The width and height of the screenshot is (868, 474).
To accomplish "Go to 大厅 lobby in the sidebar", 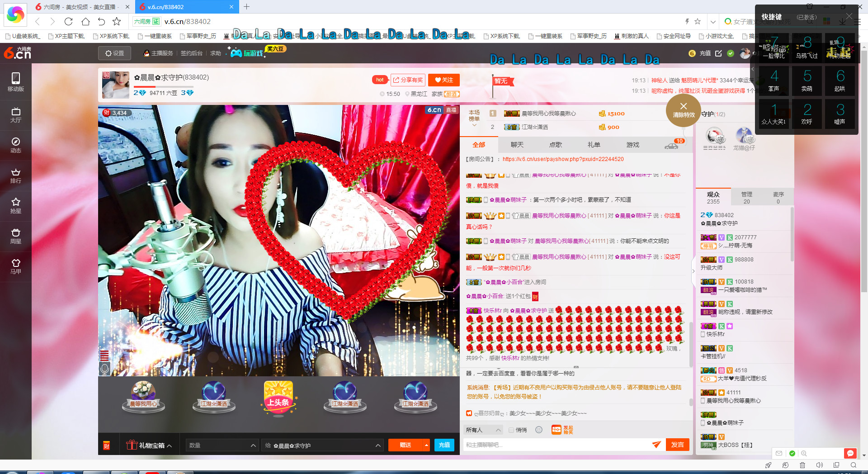I will point(16,115).
